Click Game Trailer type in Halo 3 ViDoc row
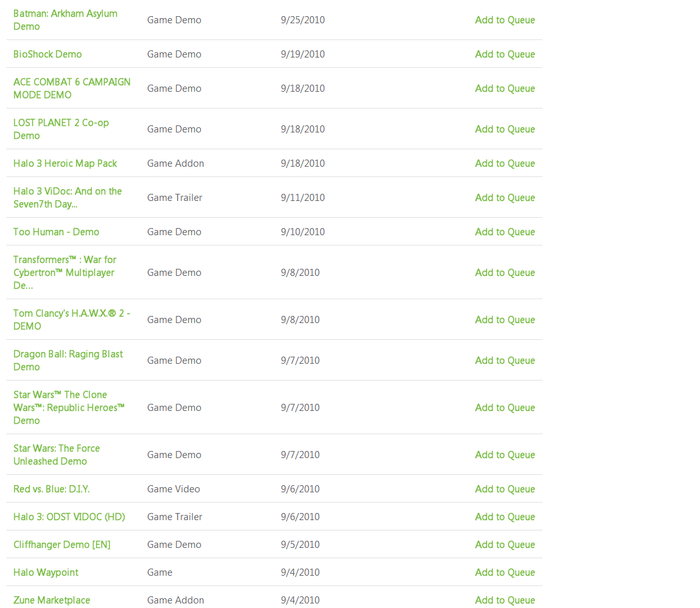Image resolution: width=700 pixels, height=608 pixels. [174, 198]
